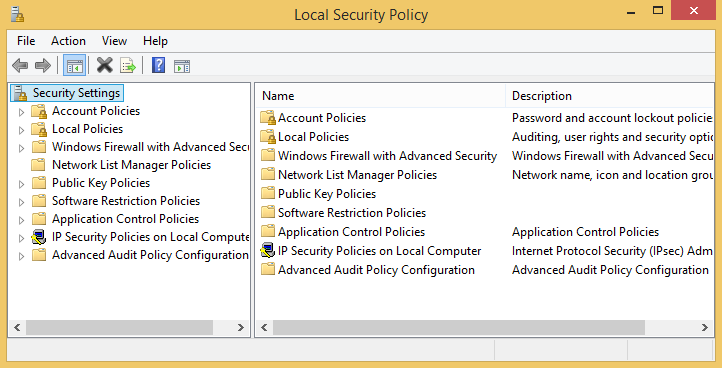
Task: Click the Export List toolbar icon
Action: (x=128, y=65)
